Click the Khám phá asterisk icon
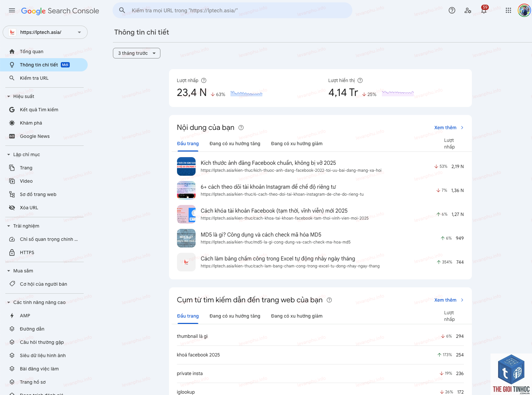Viewport: 532px width, 395px height. pyautogui.click(x=12, y=123)
